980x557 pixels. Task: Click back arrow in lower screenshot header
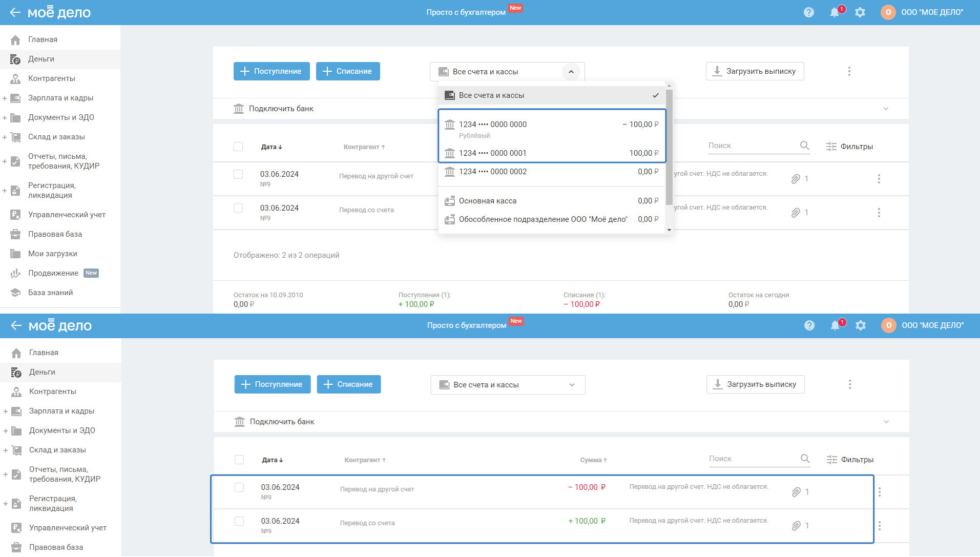pyautogui.click(x=16, y=325)
